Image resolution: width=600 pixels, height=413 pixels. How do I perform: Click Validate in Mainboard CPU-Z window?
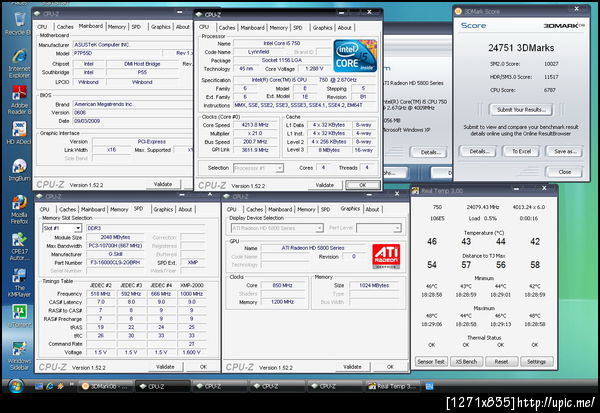[x=163, y=184]
